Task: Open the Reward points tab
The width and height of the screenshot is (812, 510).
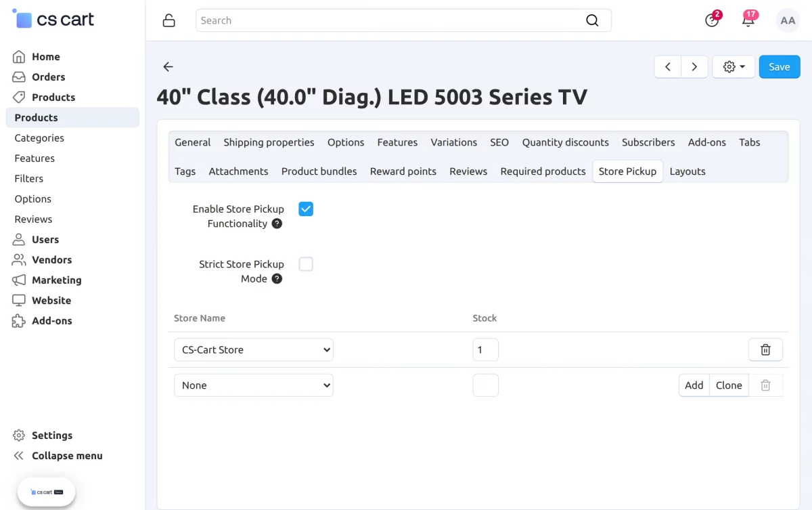Action: [403, 171]
